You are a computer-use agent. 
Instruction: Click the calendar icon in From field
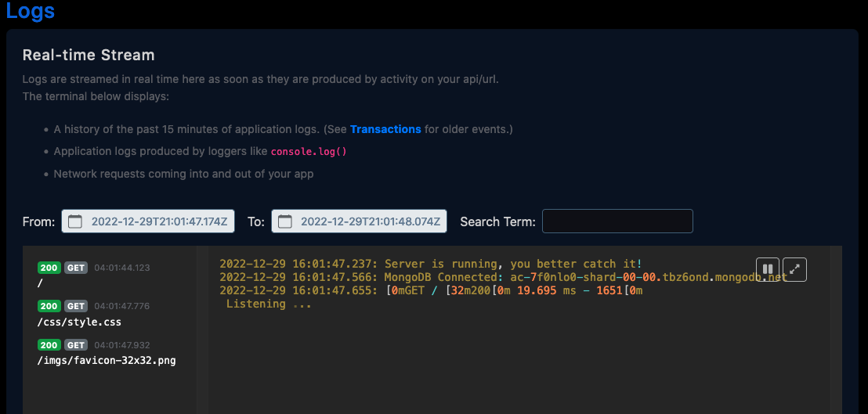[75, 221]
